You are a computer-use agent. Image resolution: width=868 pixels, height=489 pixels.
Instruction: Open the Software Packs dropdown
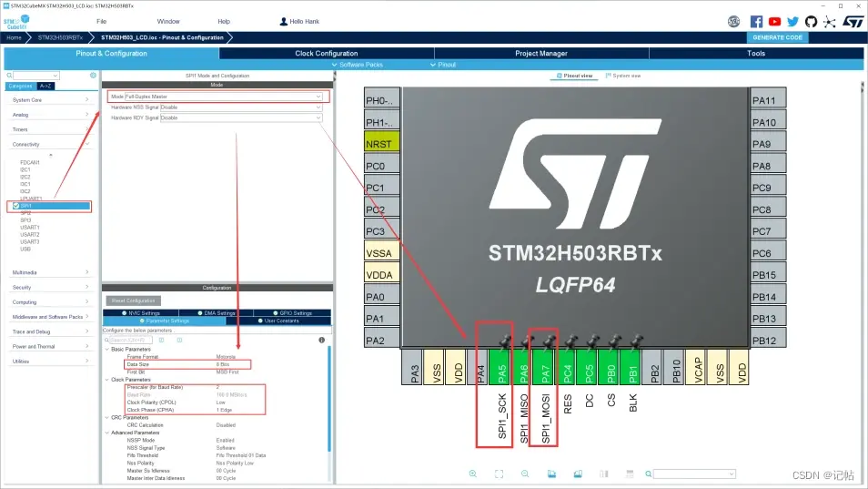point(357,65)
